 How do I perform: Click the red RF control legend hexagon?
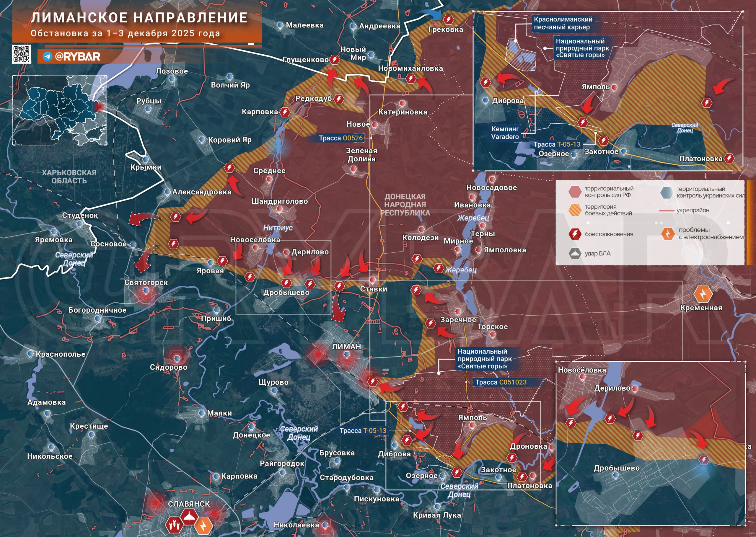pos(575,192)
